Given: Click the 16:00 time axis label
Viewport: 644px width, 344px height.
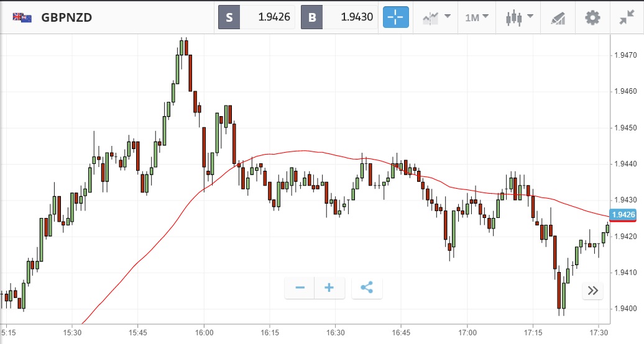Looking at the screenshot, I should click(x=204, y=332).
